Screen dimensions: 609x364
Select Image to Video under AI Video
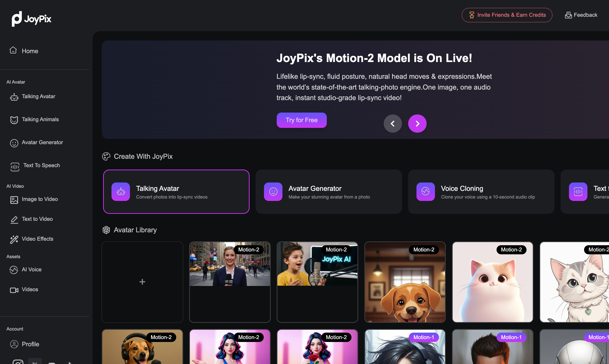pos(40,199)
